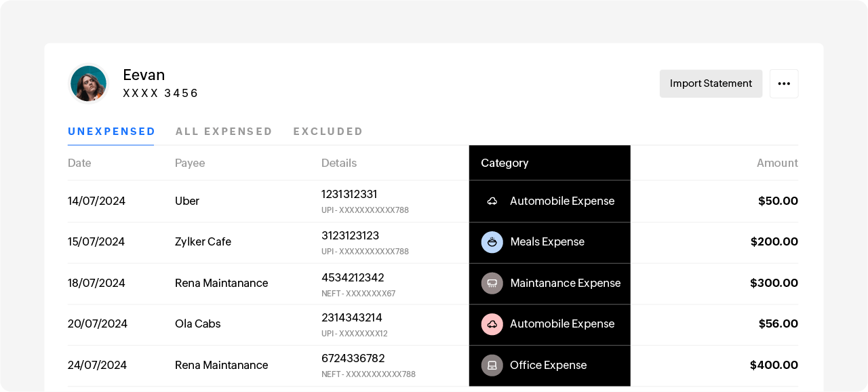Click Eevan's profile avatar
This screenshot has height=392, width=868.
[x=89, y=83]
